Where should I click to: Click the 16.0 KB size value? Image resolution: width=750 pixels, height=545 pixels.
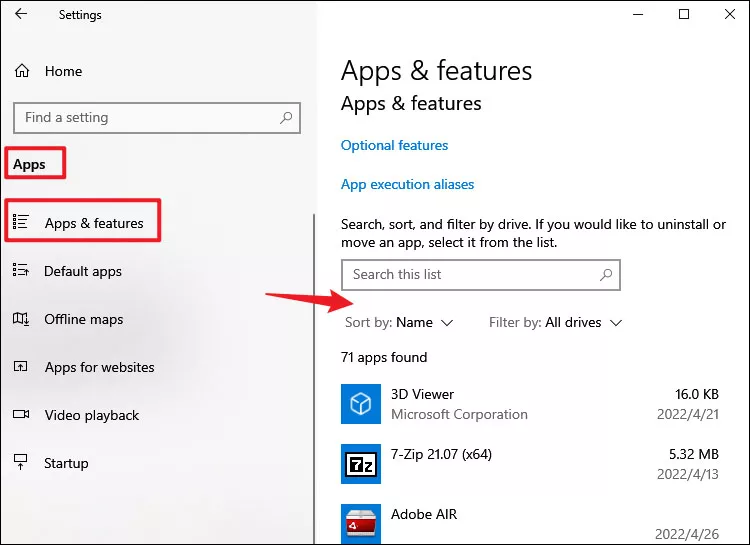tap(696, 394)
